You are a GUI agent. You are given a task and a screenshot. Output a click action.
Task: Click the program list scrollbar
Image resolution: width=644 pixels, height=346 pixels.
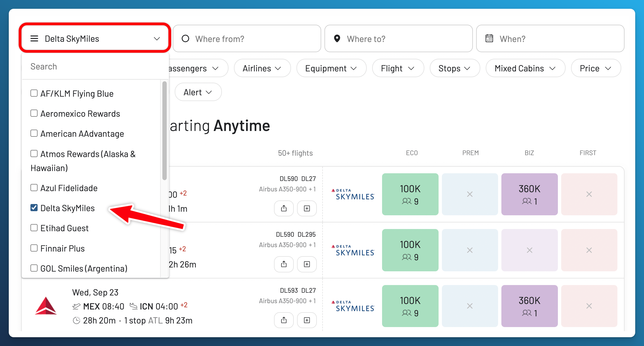point(165,131)
